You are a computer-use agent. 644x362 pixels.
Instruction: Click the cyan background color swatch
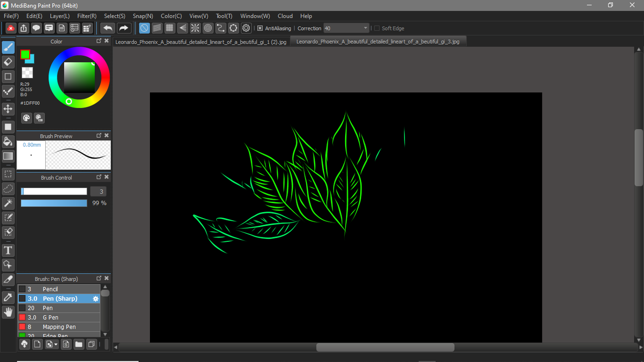point(31,60)
